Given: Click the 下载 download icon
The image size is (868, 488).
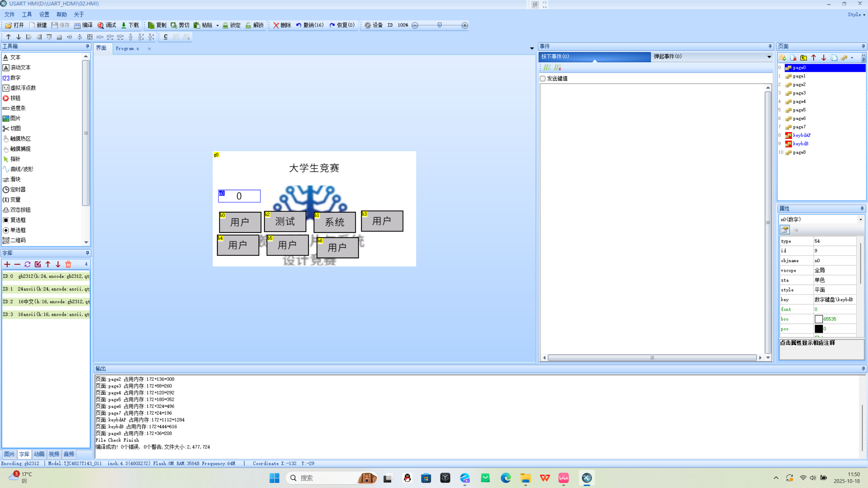Looking at the screenshot, I should pos(124,25).
